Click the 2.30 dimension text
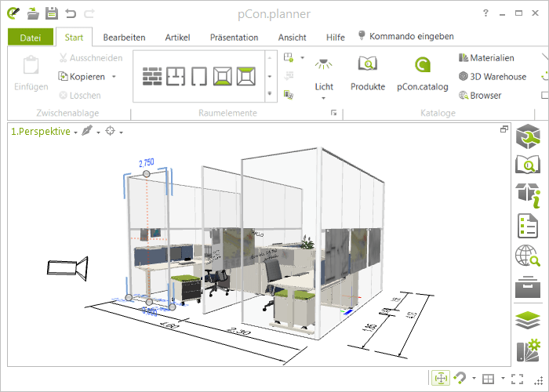Image resolution: width=549 pixels, height=392 pixels. click(238, 330)
